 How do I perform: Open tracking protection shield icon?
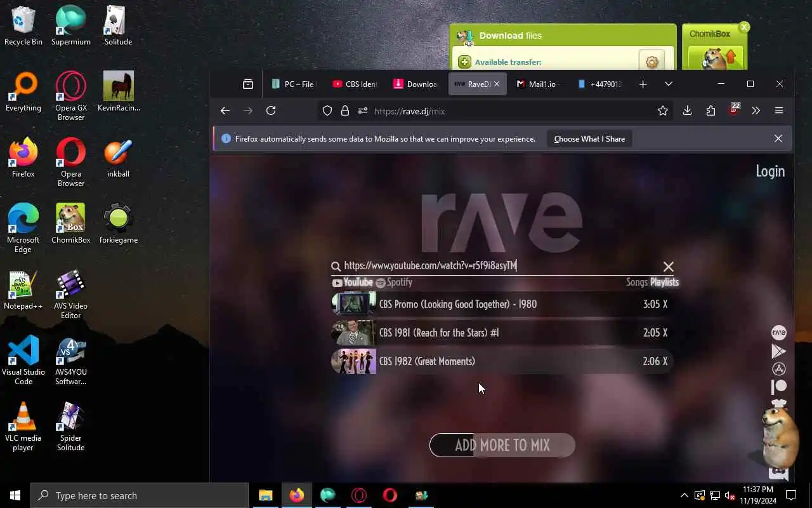pos(327,111)
